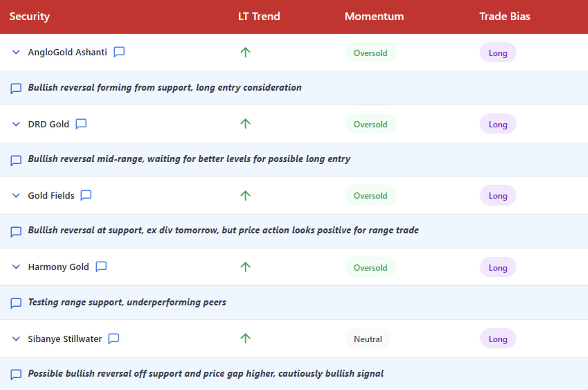This screenshot has width=588, height=390.
Task: Collapse the Harmony Gold row details
Action: [16, 267]
